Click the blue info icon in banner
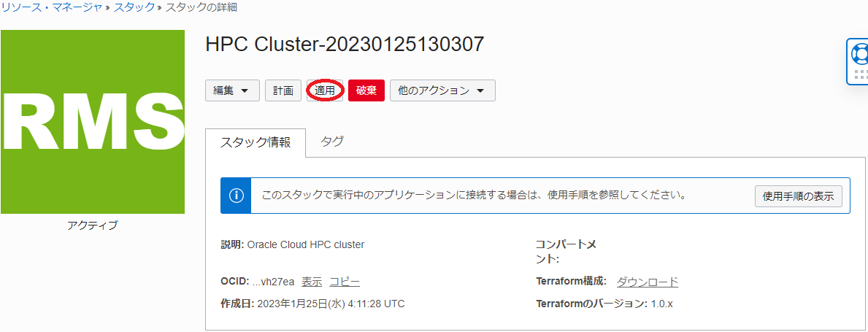Image resolution: width=868 pixels, height=332 pixels. pos(236,196)
